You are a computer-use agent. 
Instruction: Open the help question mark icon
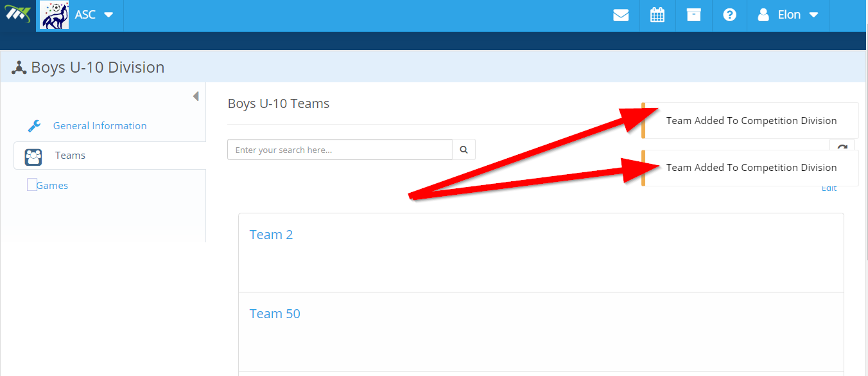point(729,15)
